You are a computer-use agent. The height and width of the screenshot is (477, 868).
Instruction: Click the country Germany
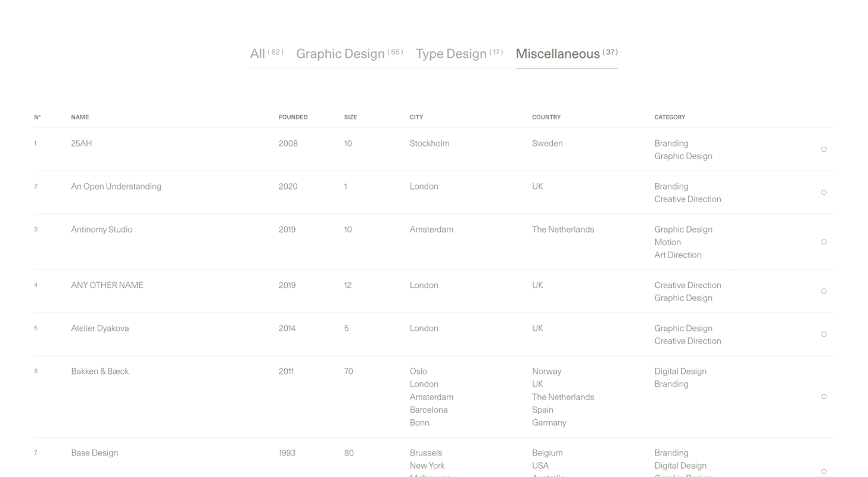[x=549, y=423]
